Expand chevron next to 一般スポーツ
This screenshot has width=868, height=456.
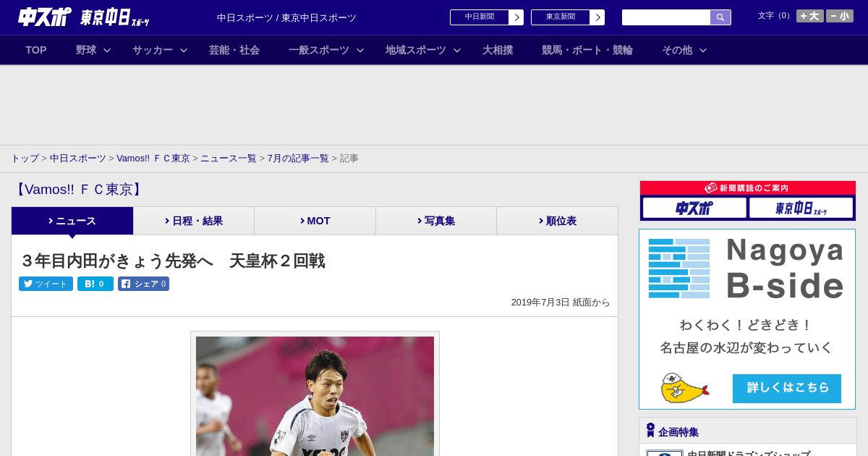360,50
